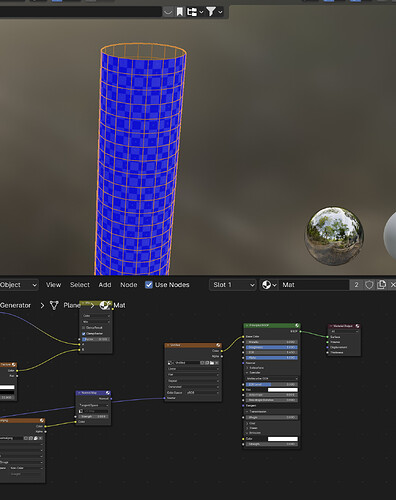Toggle the fake user shield icon
The image size is (396, 500).
click(x=369, y=285)
